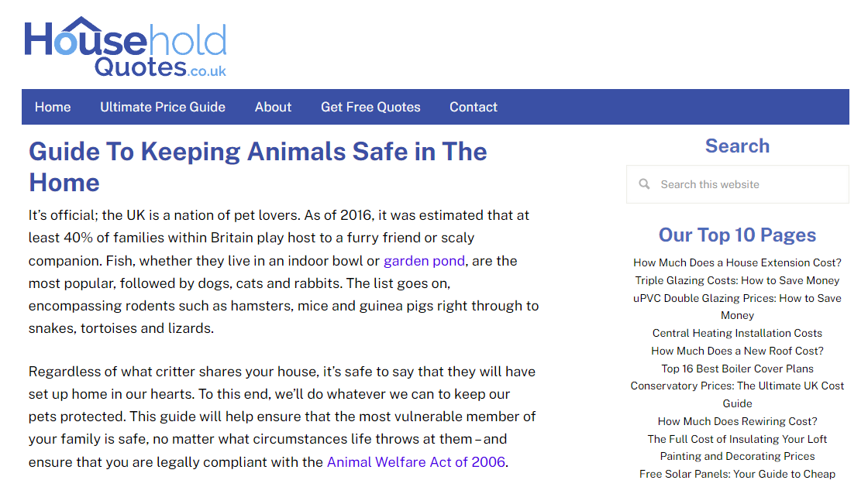Follow the garden pond link

(x=424, y=260)
